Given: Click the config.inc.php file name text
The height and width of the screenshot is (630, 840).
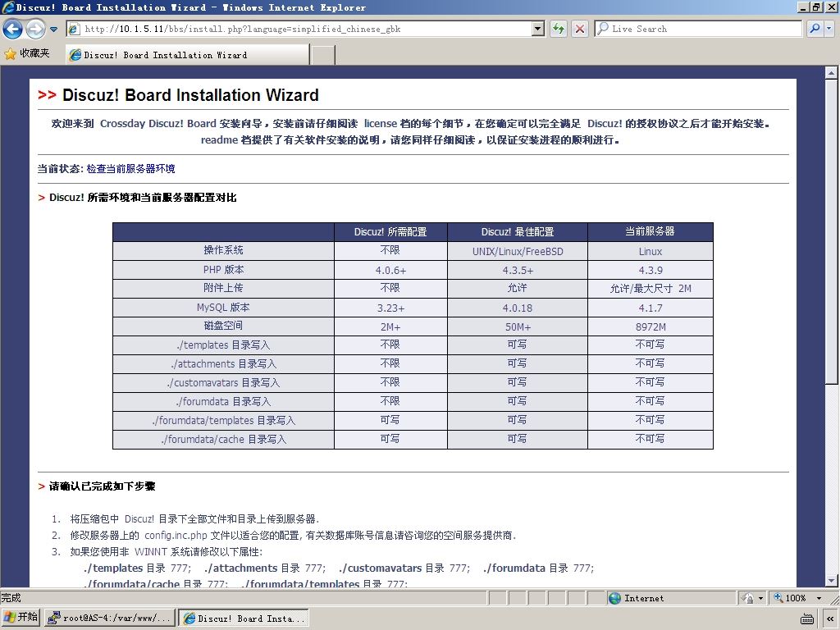Looking at the screenshot, I should (x=176, y=535).
